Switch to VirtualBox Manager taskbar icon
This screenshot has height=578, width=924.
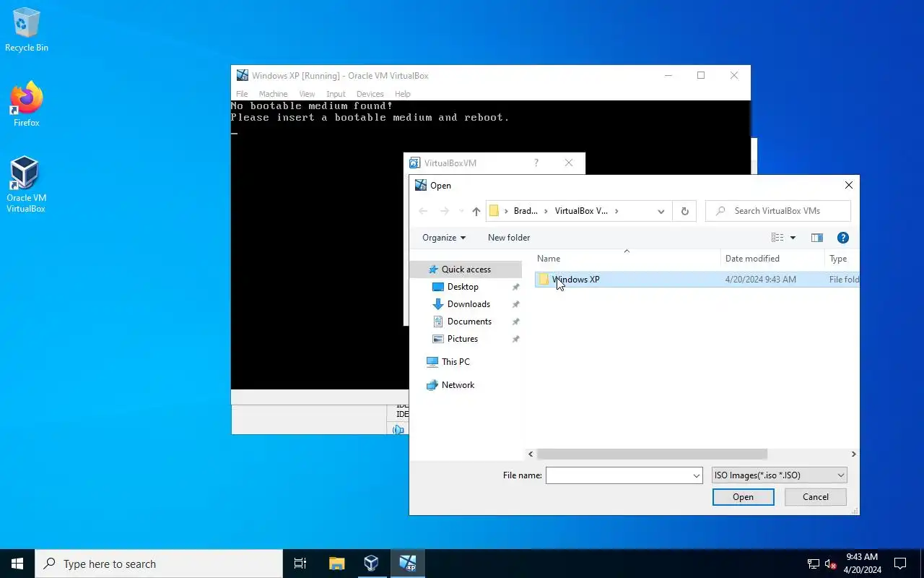pos(371,564)
